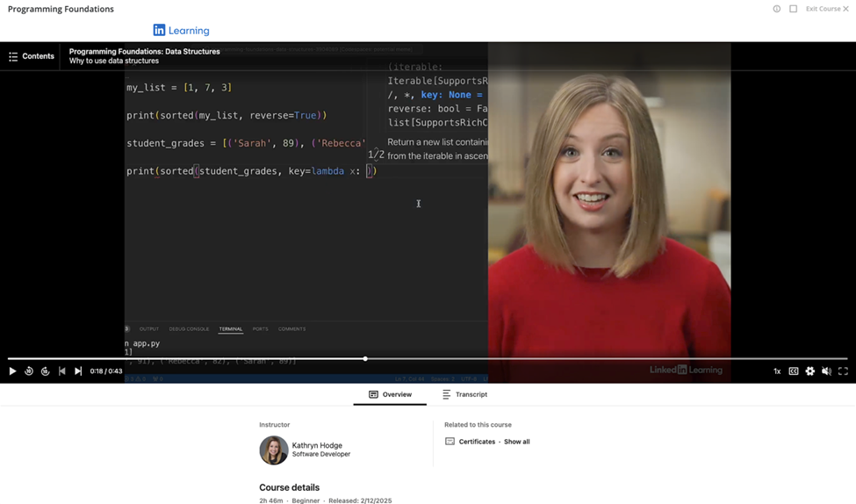Viewport: 856px width, 504px height.
Task: Click the Course details heading
Action: click(x=290, y=487)
